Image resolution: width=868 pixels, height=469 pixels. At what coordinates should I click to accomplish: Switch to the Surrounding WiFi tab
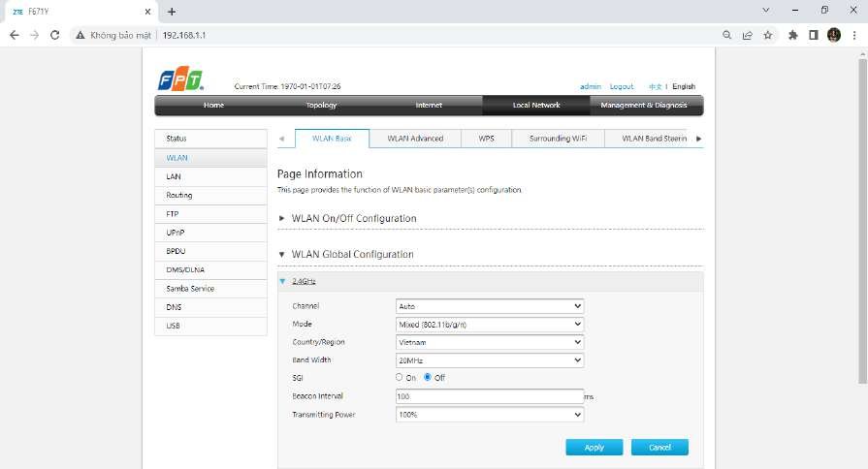tap(558, 139)
